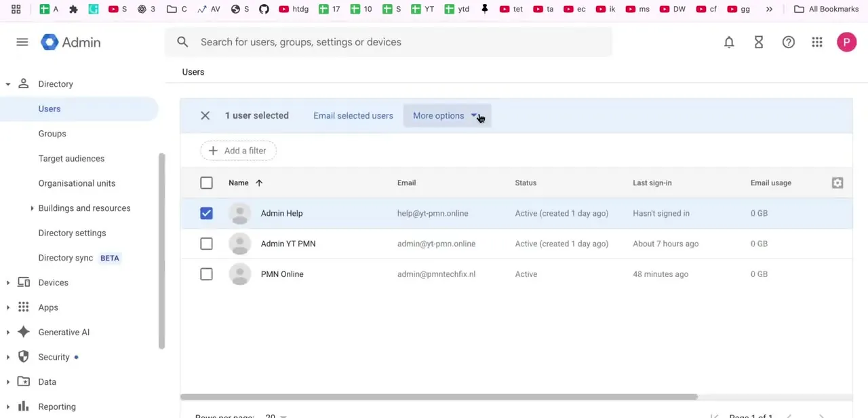Expand the Apps section arrow
Image resolution: width=868 pixels, height=418 pixels.
point(8,307)
